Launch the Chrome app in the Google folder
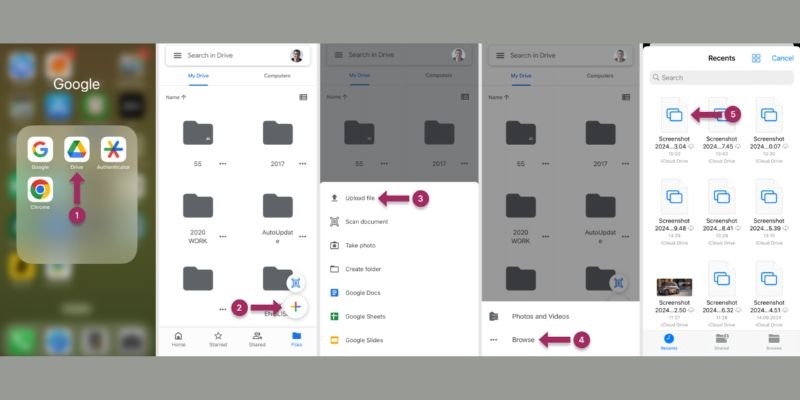800x400 pixels. coord(40,190)
